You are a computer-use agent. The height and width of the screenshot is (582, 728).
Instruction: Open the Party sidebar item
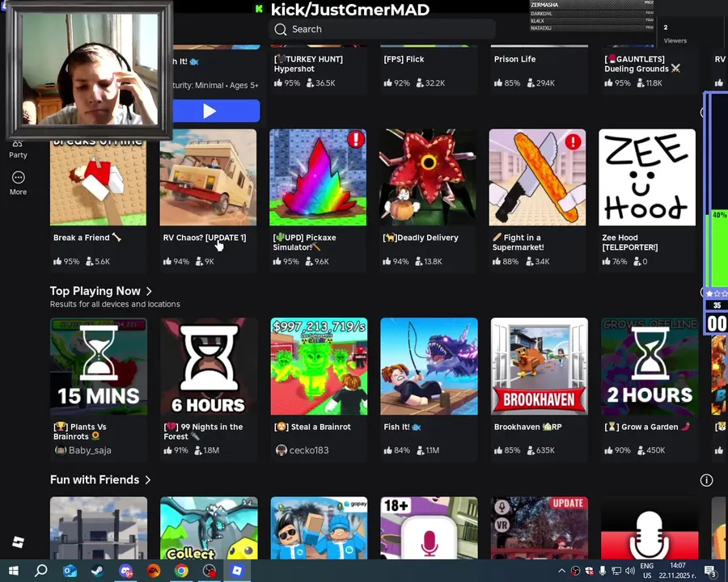tap(18, 150)
